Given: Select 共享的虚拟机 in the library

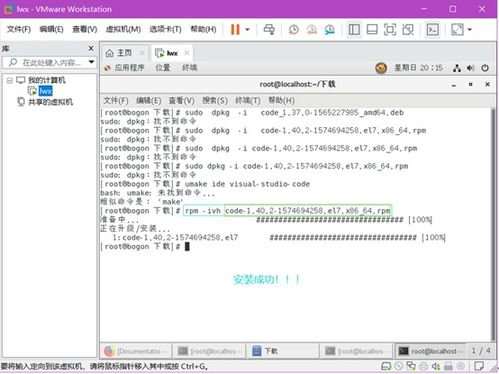Looking at the screenshot, I should point(50,102).
